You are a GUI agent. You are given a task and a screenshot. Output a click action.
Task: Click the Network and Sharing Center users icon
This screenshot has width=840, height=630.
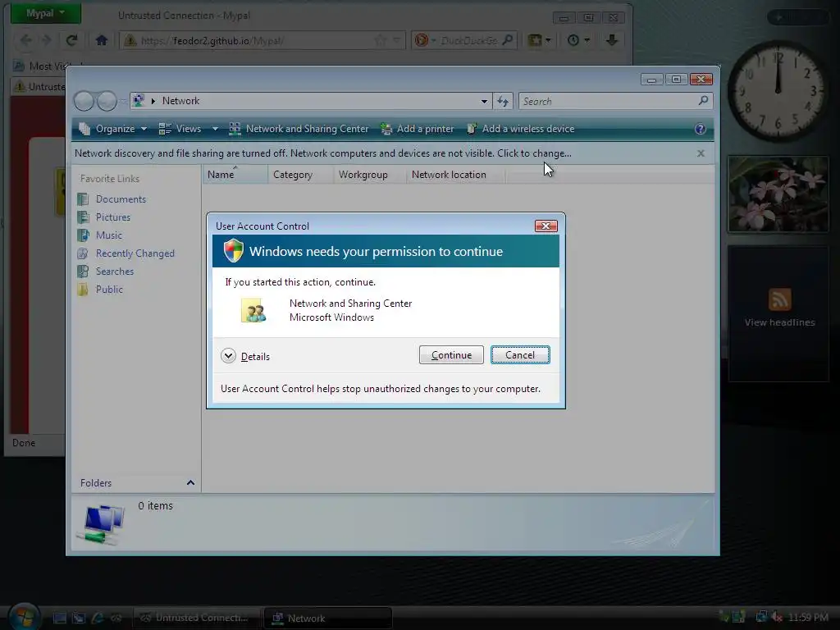(x=253, y=310)
